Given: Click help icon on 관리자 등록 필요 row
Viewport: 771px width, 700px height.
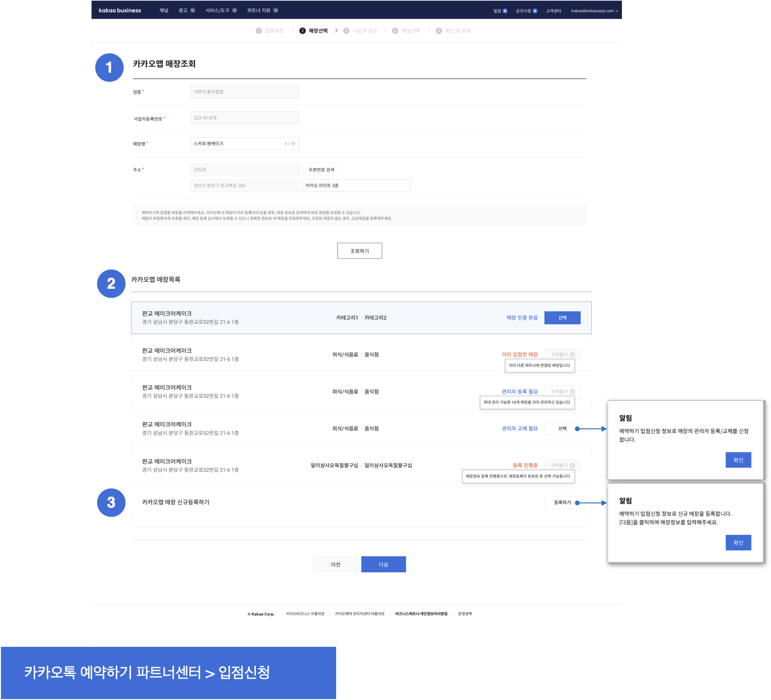Looking at the screenshot, I should click(572, 392).
